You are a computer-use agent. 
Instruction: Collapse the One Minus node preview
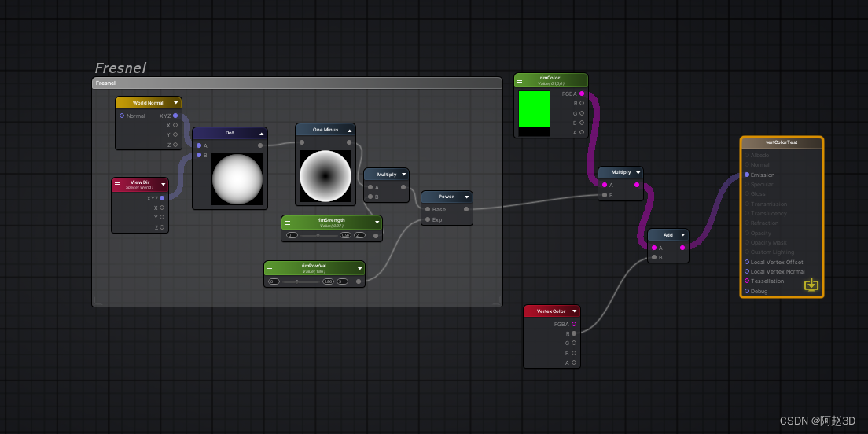click(x=349, y=130)
